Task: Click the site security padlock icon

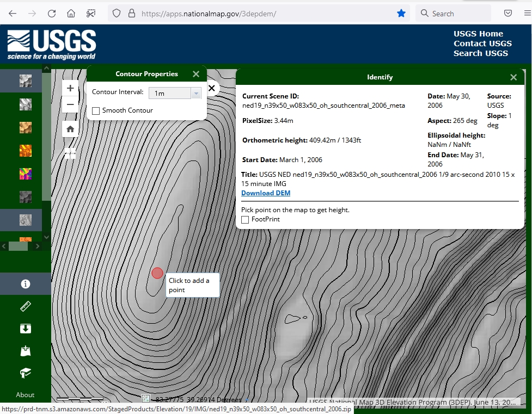Action: click(132, 14)
